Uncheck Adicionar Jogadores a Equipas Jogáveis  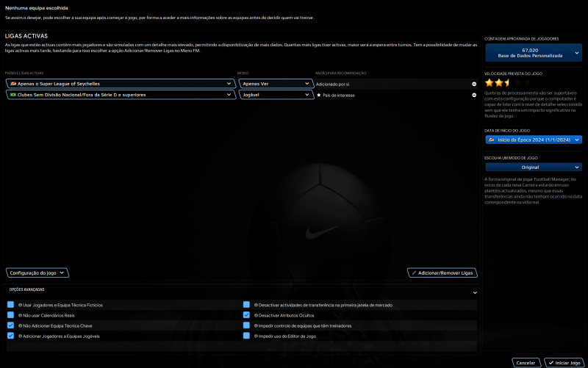coord(10,336)
